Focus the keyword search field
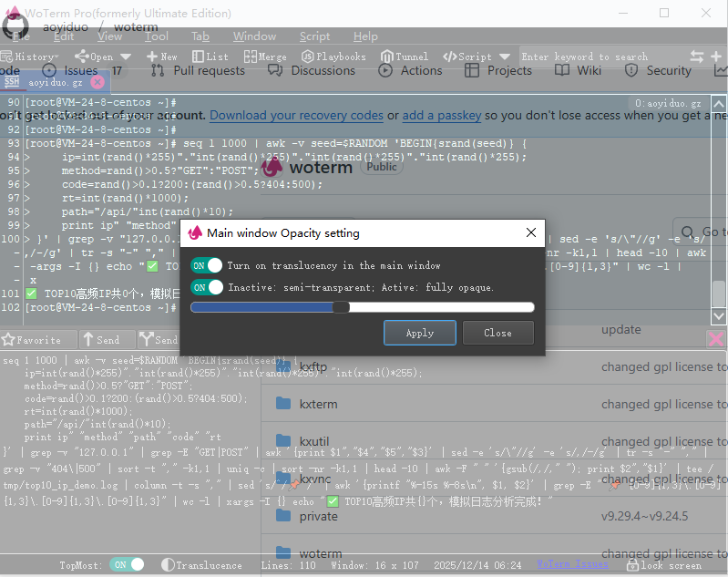Image resolution: width=728 pixels, height=577 pixels. (601, 57)
